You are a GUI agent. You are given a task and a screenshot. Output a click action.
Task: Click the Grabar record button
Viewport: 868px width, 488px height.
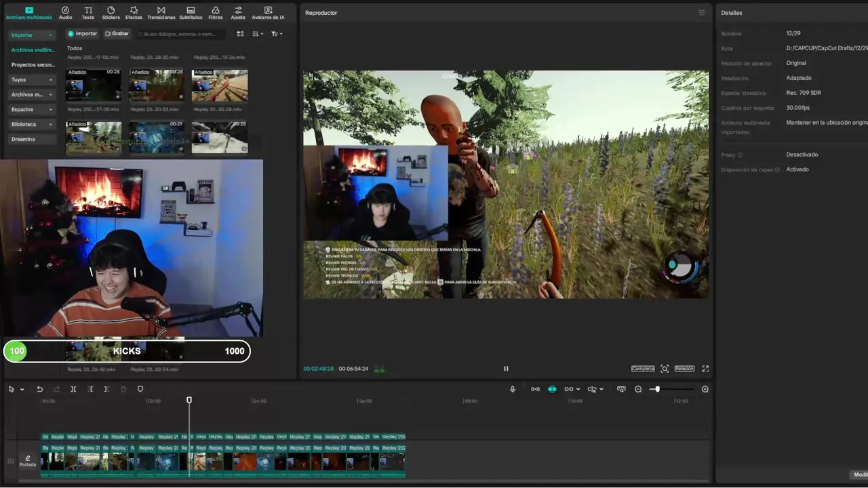coord(117,33)
